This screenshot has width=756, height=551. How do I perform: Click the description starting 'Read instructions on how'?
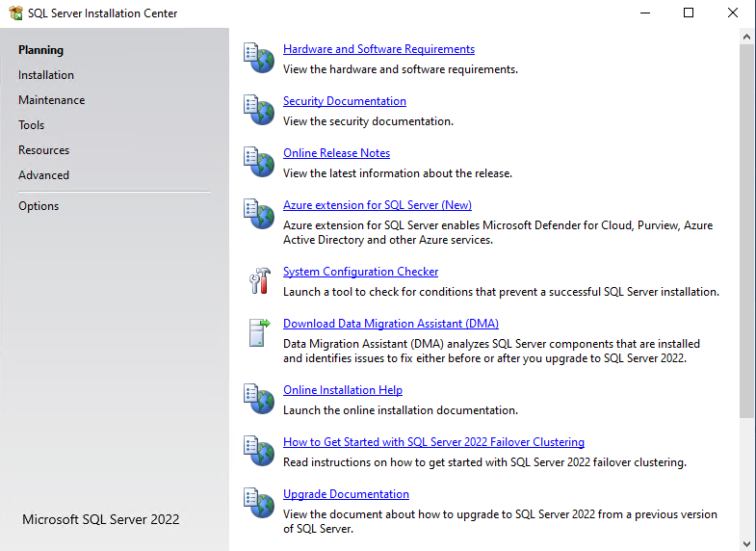coord(484,462)
